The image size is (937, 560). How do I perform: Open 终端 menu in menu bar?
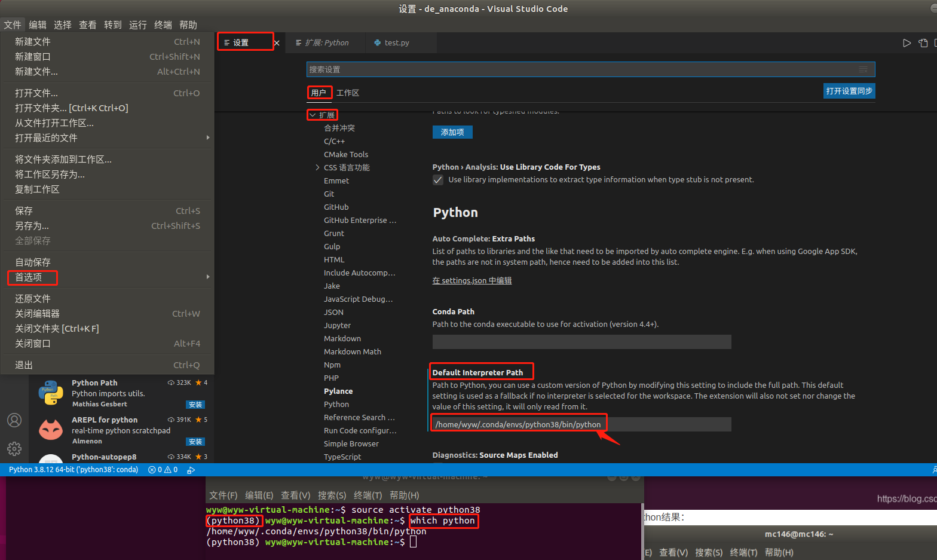(x=163, y=25)
